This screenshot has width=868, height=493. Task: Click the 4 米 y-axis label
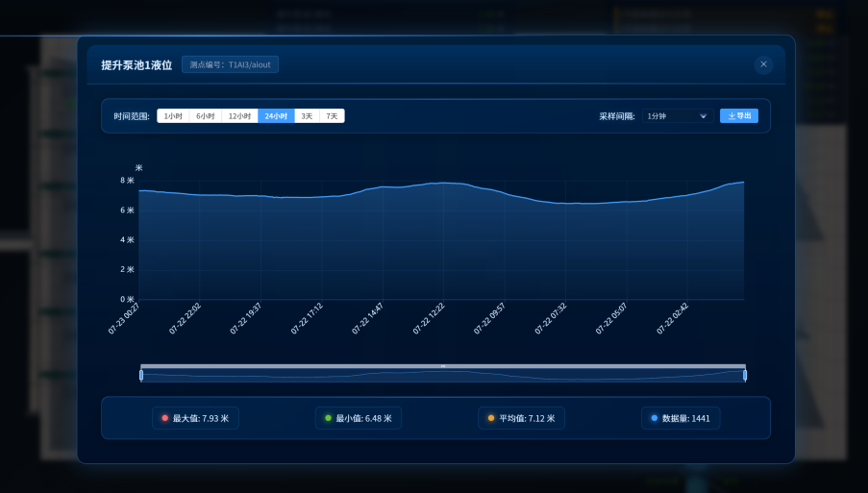127,240
